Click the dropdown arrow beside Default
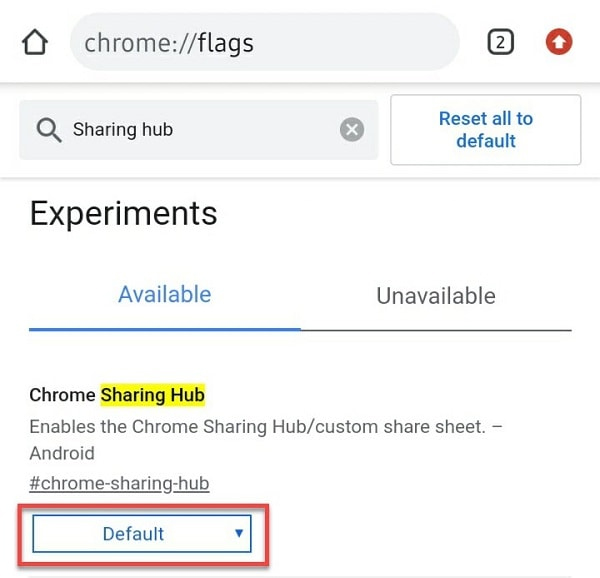Screen dimensions: 600x578 point(239,533)
